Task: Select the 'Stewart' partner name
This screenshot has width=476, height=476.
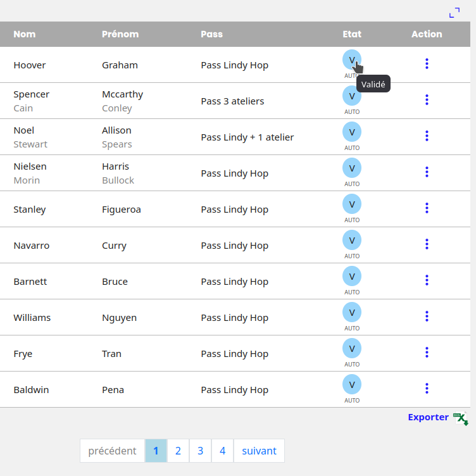Action: (x=30, y=144)
